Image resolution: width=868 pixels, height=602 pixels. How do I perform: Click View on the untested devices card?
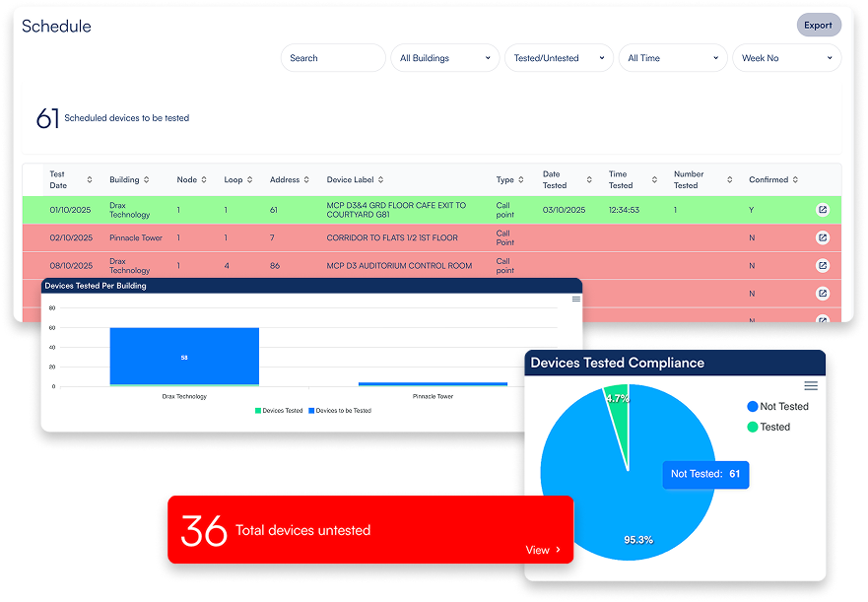tap(543, 550)
